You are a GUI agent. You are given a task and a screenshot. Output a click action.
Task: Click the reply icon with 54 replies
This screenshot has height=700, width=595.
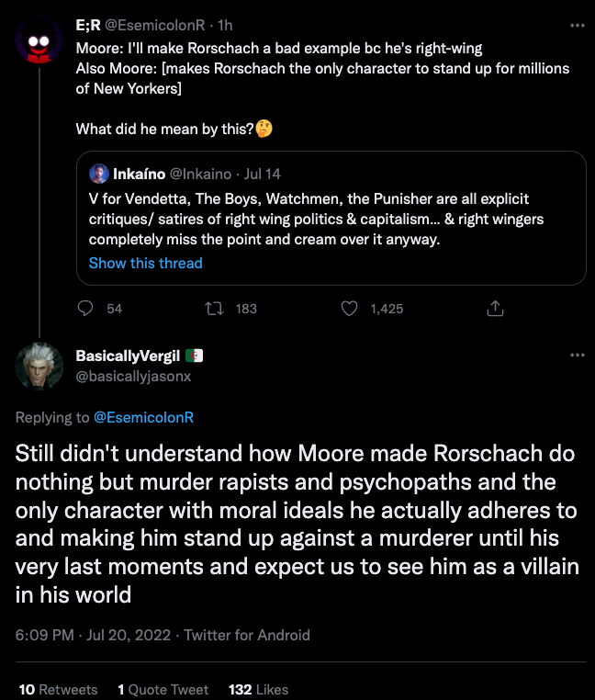86,309
